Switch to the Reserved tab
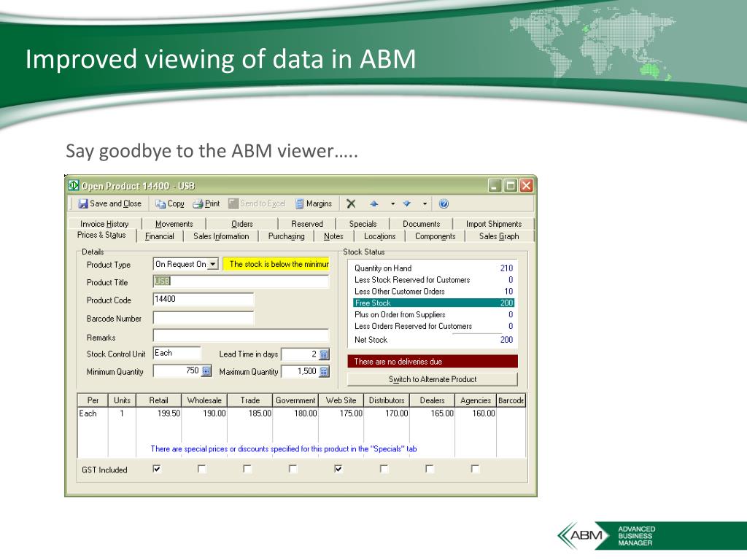747x560 pixels. pos(307,224)
